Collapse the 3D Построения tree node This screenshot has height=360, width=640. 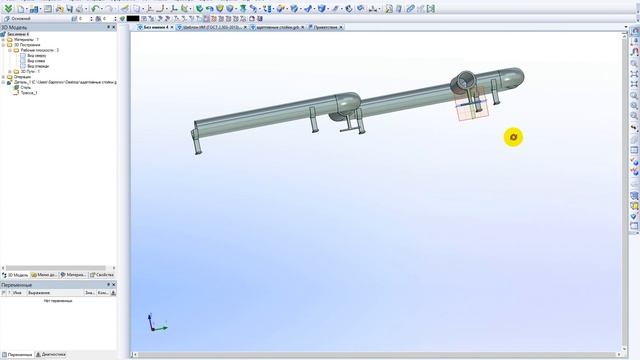(x=3, y=45)
